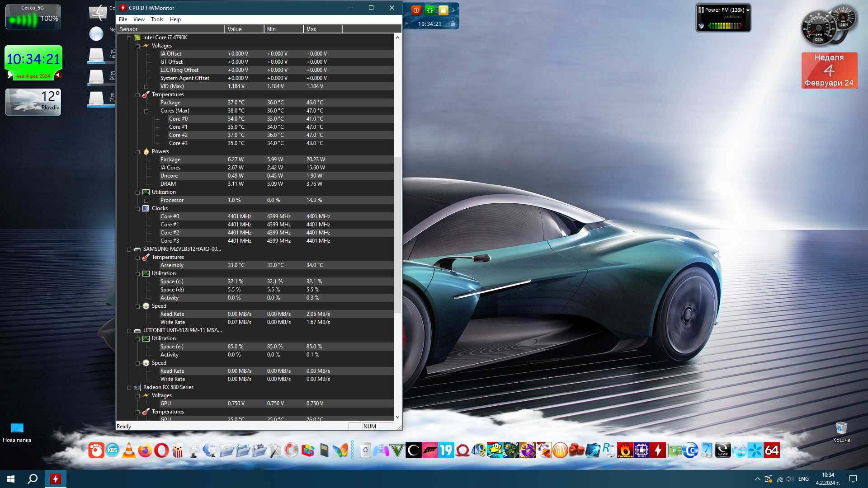Click the red power button on the shutdown gadget
The height and width of the screenshot is (488, 868).
click(416, 10)
